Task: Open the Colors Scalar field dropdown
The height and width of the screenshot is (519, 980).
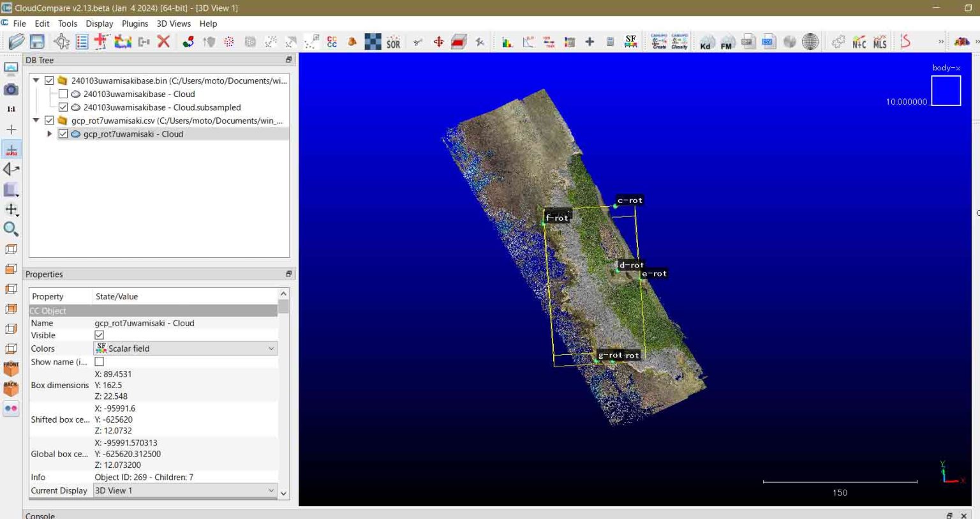Action: tap(185, 349)
